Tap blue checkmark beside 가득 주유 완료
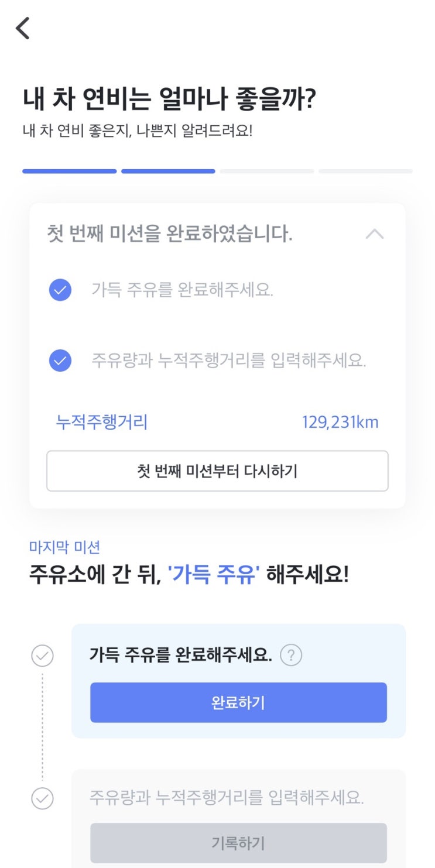This screenshot has height=868, width=435. click(x=60, y=290)
